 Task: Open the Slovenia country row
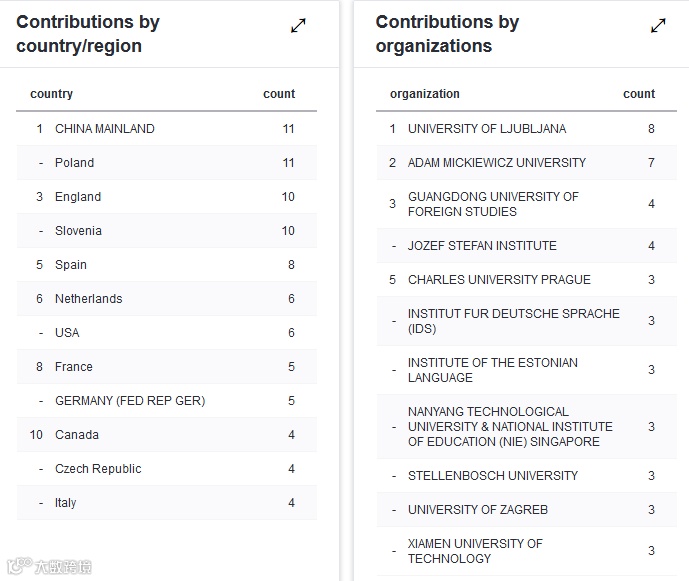(78, 231)
